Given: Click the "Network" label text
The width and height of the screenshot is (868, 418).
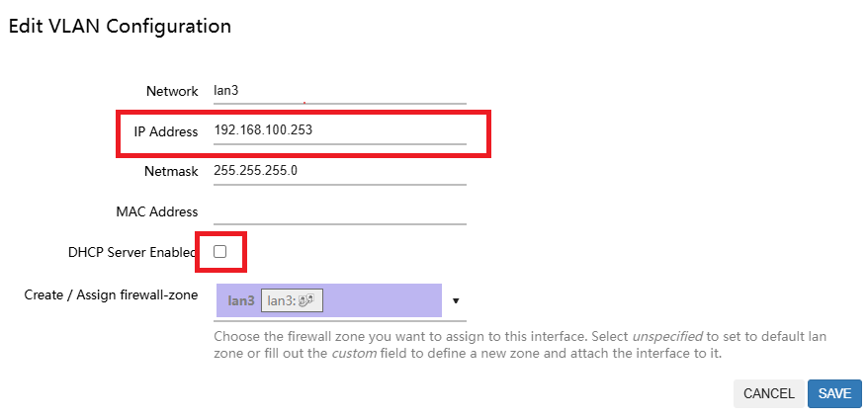Looking at the screenshot, I should click(172, 91).
